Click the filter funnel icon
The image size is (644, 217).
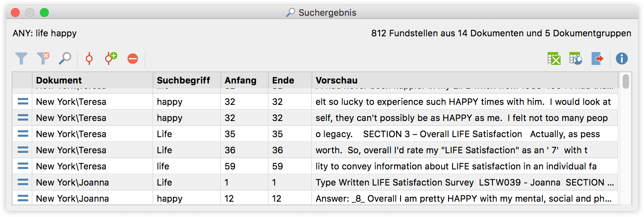pyautogui.click(x=21, y=58)
